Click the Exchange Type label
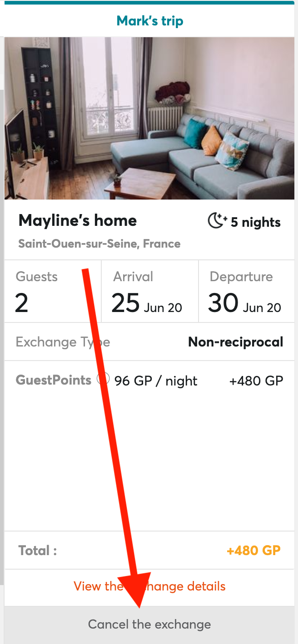Viewport: 298px width, 644px height. tap(63, 342)
